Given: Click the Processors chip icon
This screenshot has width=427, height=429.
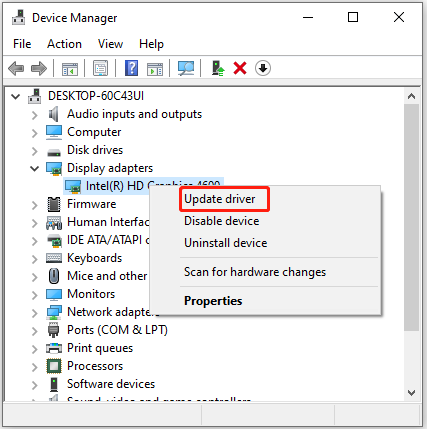Looking at the screenshot, I should (54, 366).
